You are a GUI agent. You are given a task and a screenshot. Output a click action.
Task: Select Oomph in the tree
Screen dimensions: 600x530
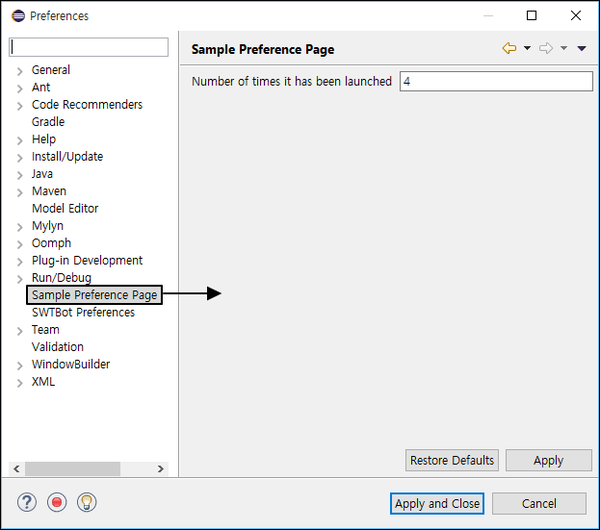[51, 243]
